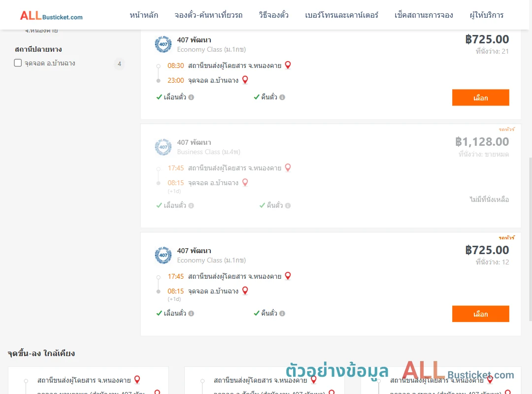Click the สถานีปลายทาง filter heading
Screen dimensions: 532x394
pos(38,50)
